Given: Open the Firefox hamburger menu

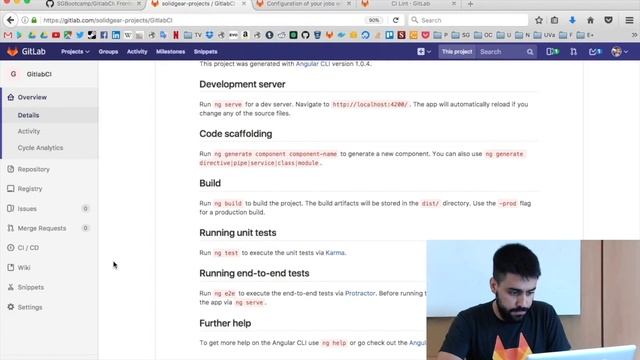Looking at the screenshot, I should pos(629,20).
